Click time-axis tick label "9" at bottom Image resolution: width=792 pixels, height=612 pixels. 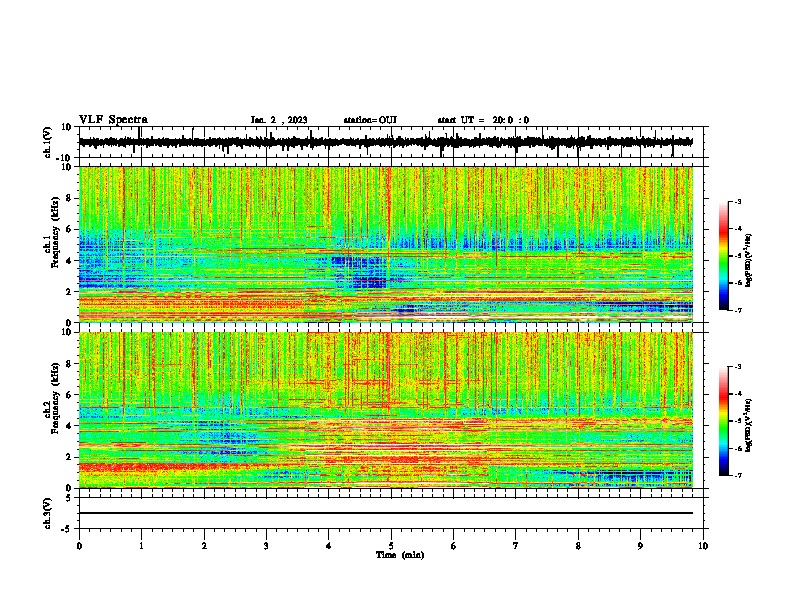[x=640, y=546]
